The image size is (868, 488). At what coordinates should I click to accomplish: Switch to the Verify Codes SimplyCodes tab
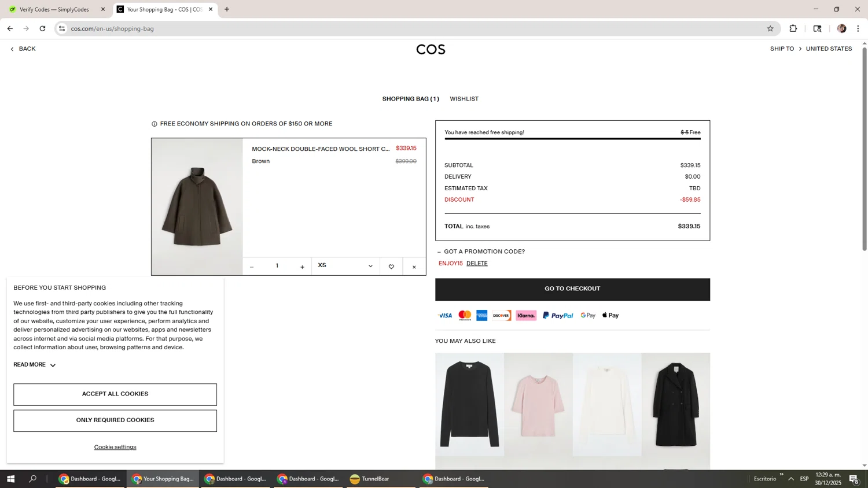click(55, 9)
